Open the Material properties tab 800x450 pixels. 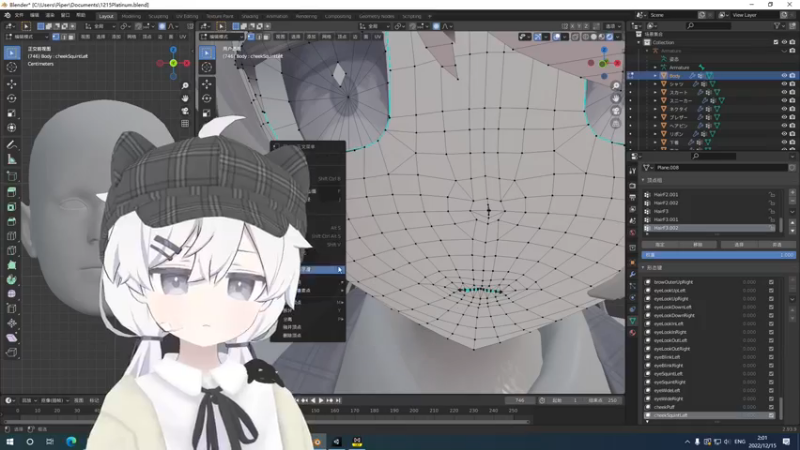pos(633,333)
